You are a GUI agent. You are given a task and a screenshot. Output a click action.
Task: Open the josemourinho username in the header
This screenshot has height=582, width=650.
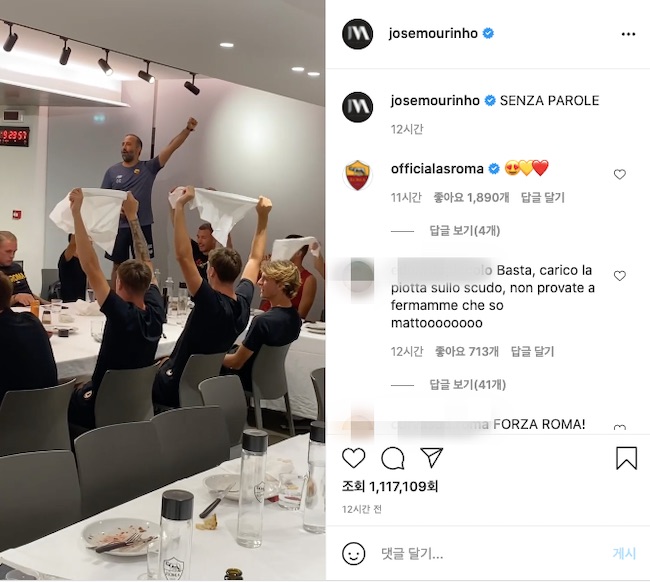coord(433,33)
